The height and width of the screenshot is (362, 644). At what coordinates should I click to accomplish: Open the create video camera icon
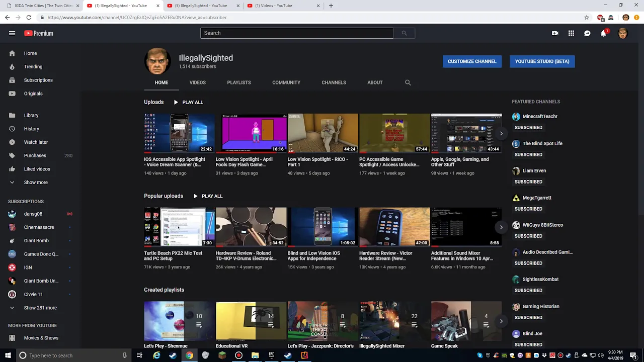click(555, 33)
